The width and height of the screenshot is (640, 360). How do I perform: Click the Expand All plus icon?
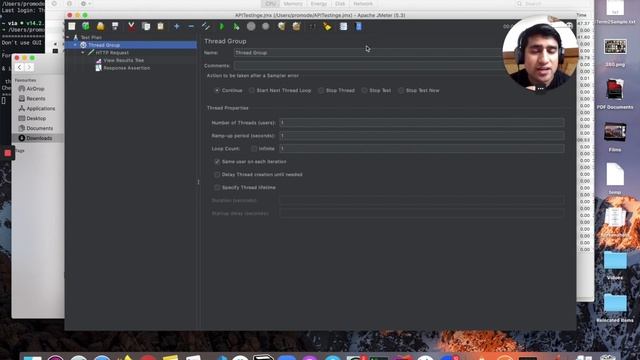176,27
